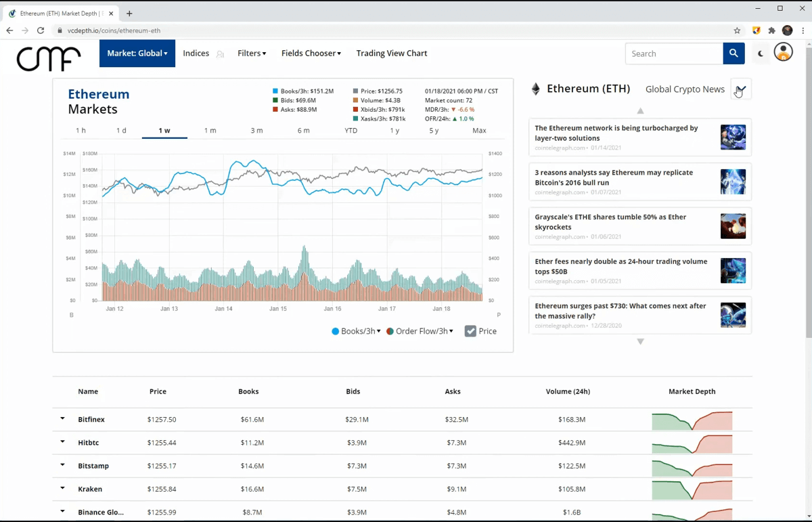
Task: Open the user profile avatar icon
Action: 783,52
